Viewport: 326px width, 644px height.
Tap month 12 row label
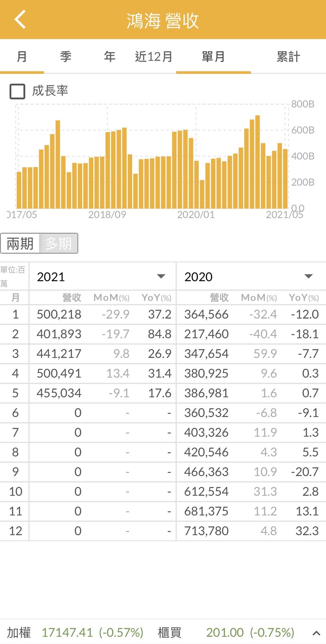coord(15,531)
